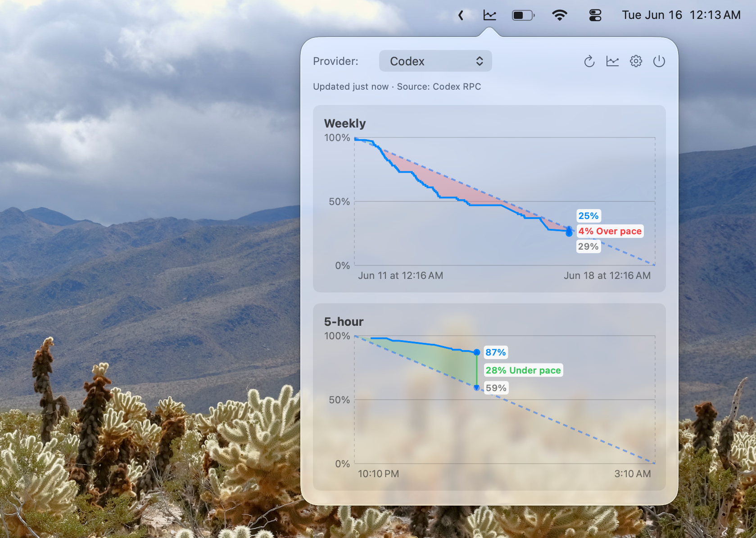Click the 25% label on Weekly chart

(x=589, y=216)
